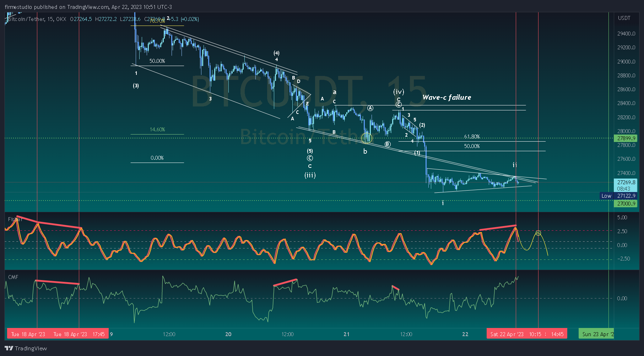Click the 61.80% Fibonacci level label
The width and height of the screenshot is (644, 356).
tap(472, 137)
